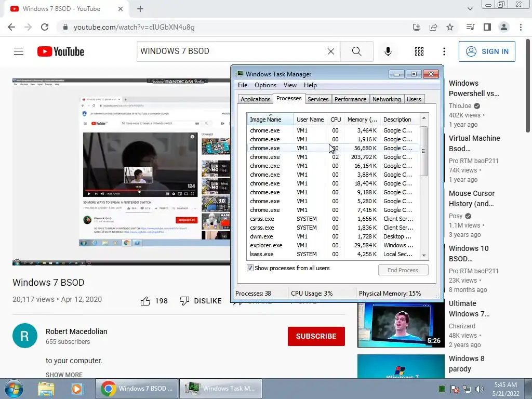Open the YouTube hamburger guide menu

[x=19, y=51]
